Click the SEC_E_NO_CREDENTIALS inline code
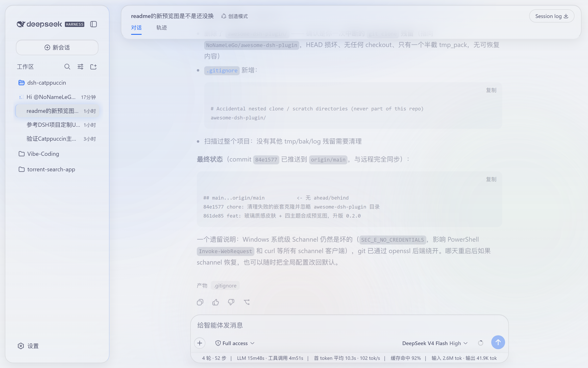This screenshot has height=368, width=588. point(392,240)
